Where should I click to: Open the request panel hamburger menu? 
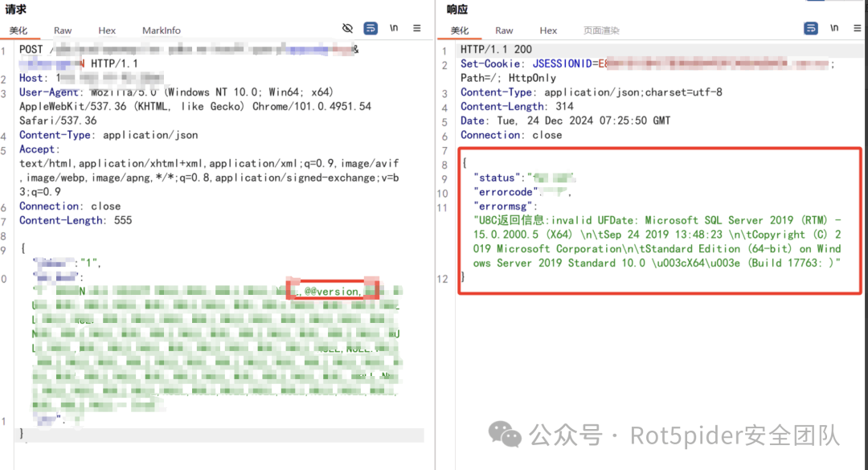point(417,28)
